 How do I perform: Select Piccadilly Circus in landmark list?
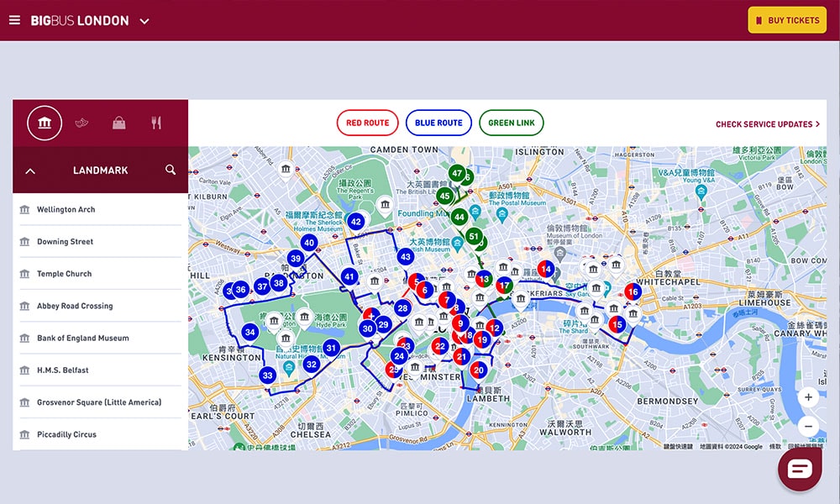click(100, 434)
